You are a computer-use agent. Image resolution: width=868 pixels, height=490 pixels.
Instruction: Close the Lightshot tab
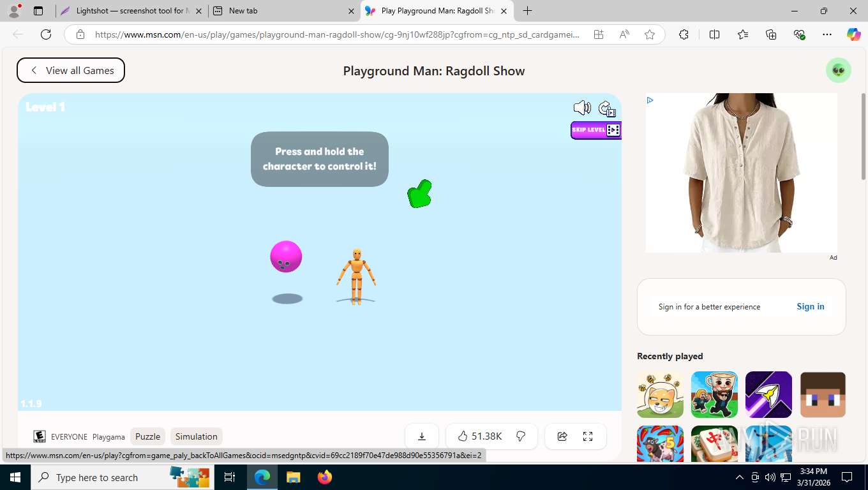[198, 11]
